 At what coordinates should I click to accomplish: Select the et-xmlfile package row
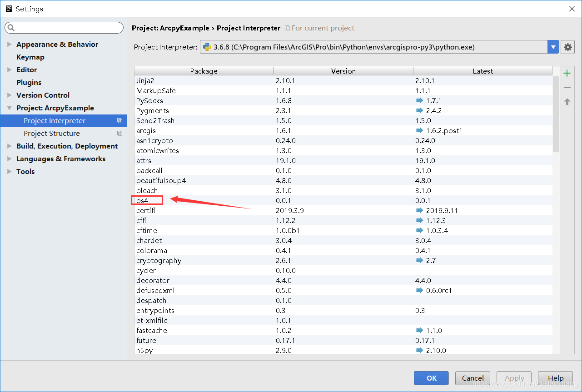click(343, 320)
